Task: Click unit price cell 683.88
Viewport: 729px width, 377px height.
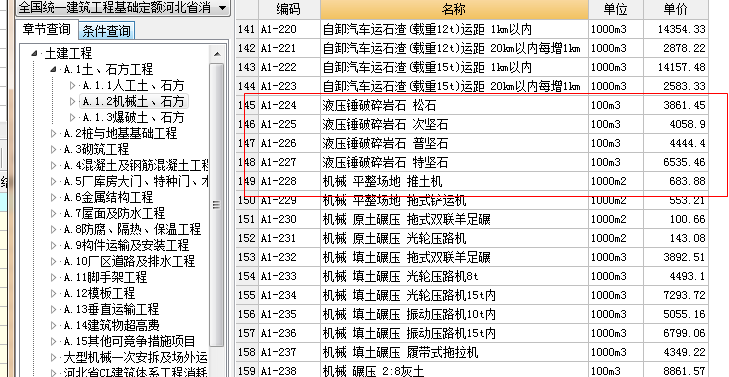Action: (676, 181)
